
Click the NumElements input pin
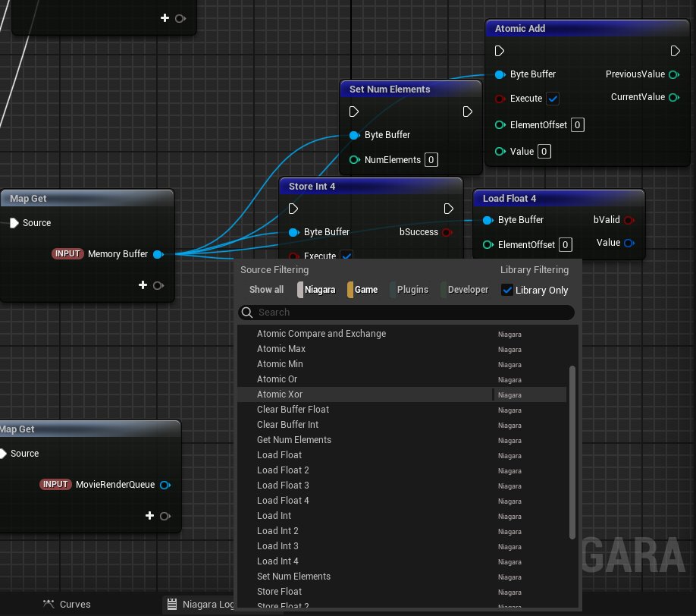click(354, 160)
